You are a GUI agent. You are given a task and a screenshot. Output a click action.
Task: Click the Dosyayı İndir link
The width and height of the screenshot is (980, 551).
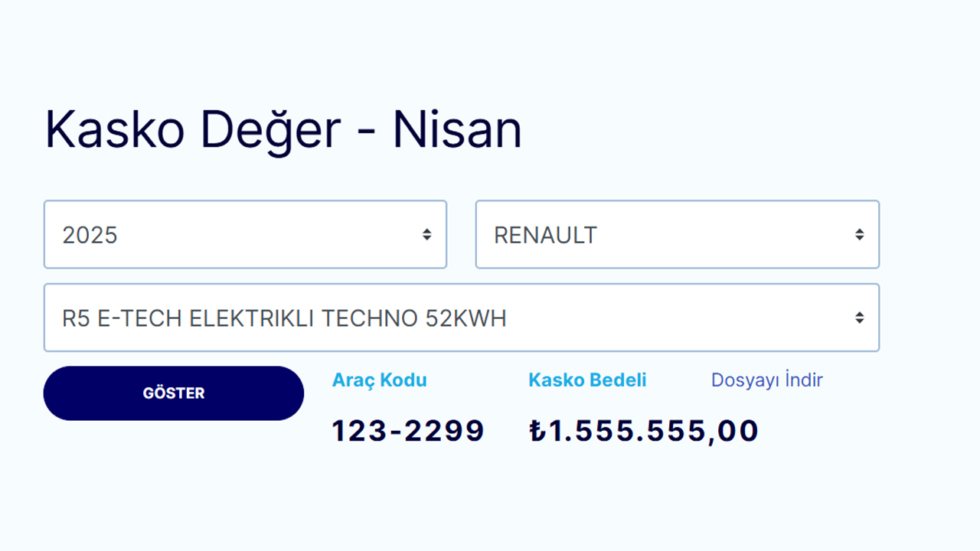[766, 380]
